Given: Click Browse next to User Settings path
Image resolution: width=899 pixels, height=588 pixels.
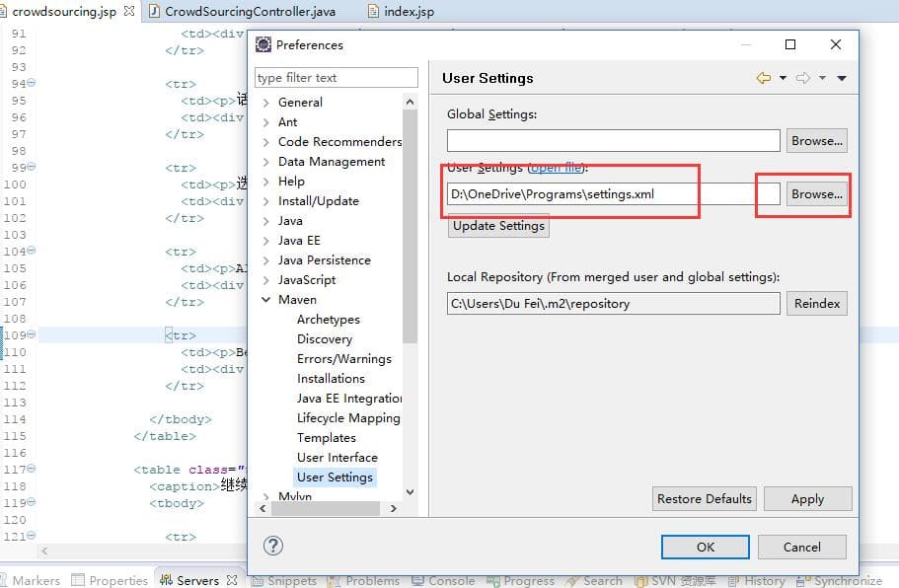Looking at the screenshot, I should [817, 194].
